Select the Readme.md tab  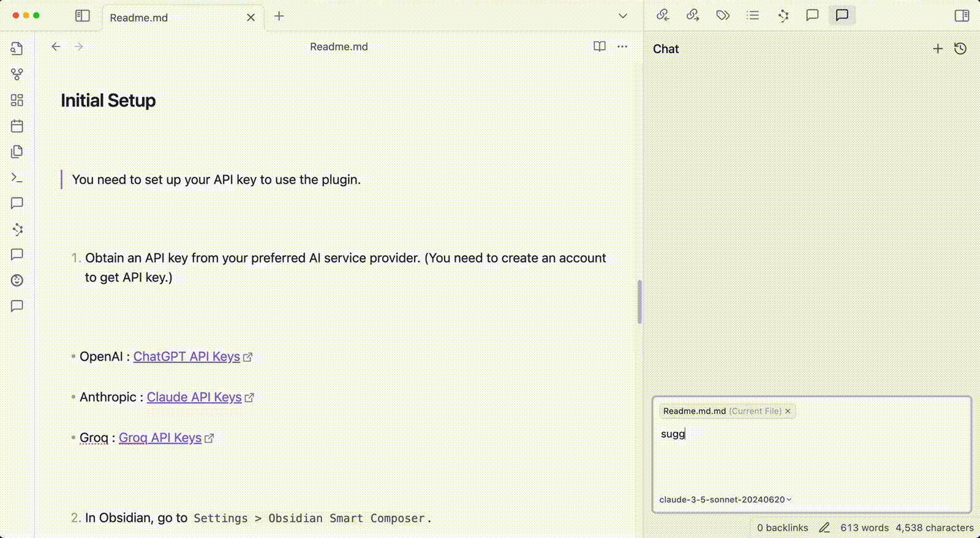click(x=183, y=18)
